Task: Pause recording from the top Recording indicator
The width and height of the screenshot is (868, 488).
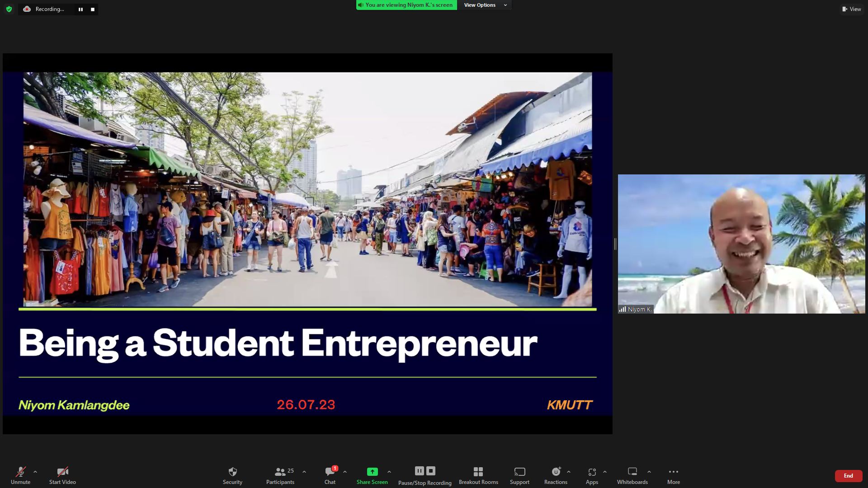Action: pyautogui.click(x=80, y=9)
